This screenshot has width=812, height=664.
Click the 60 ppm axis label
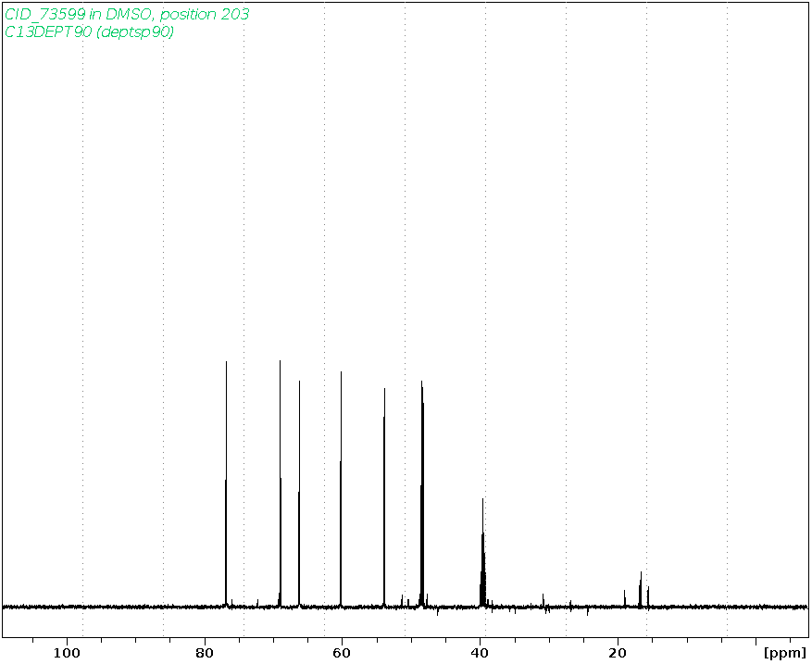pos(342,653)
